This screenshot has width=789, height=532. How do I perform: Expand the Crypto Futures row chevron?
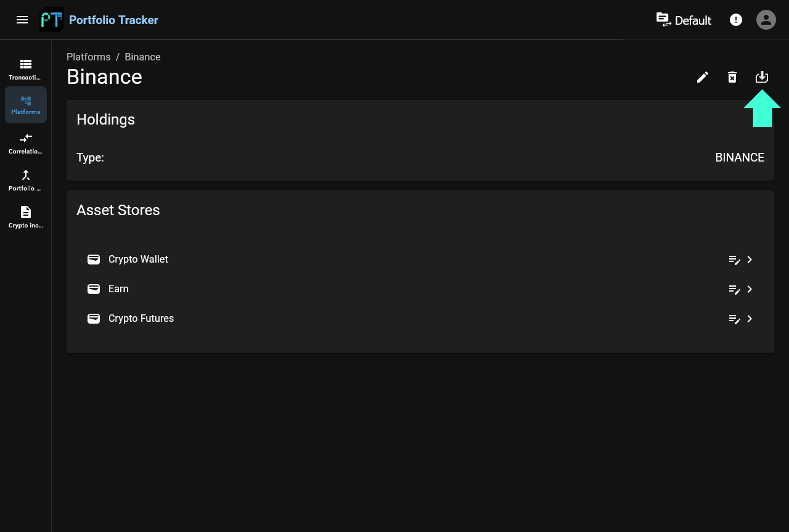pos(750,319)
